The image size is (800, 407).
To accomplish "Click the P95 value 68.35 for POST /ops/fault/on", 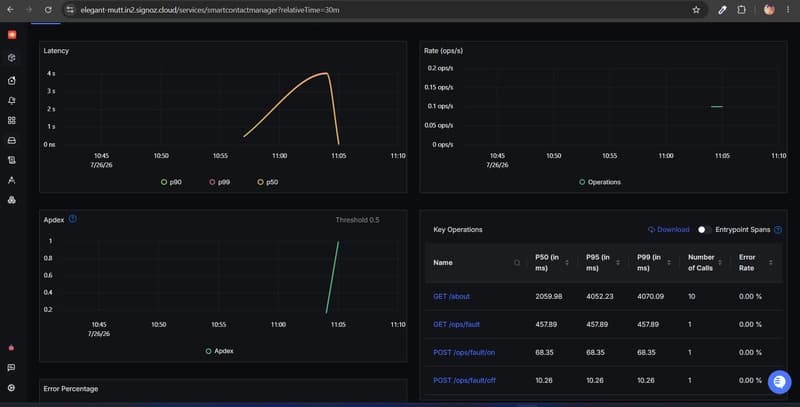I will (x=595, y=352).
